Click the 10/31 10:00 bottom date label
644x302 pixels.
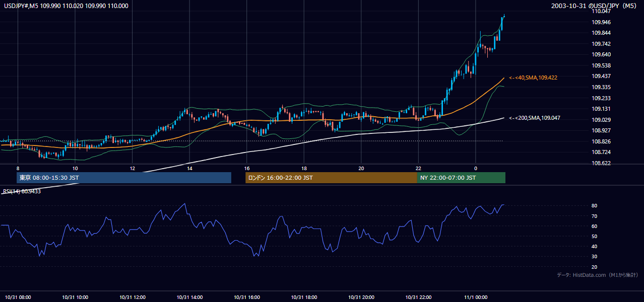coord(75,297)
